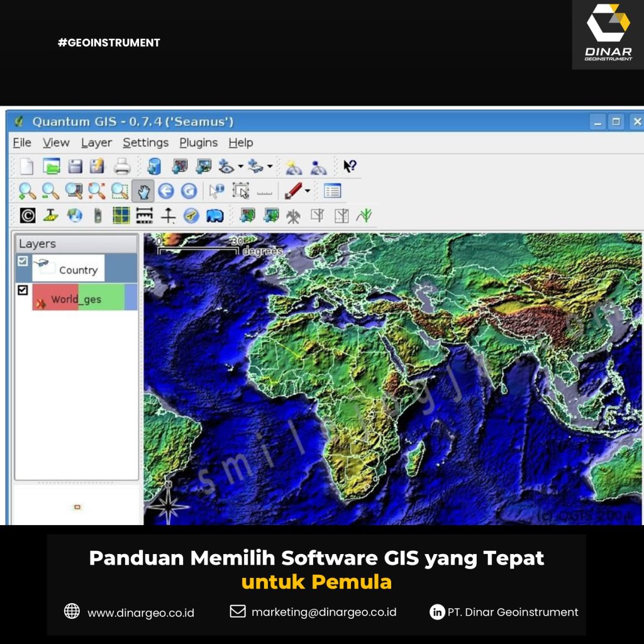Screen dimensions: 644x644
Task: Open GRASS tools crossed hammers icon
Action: [293, 216]
